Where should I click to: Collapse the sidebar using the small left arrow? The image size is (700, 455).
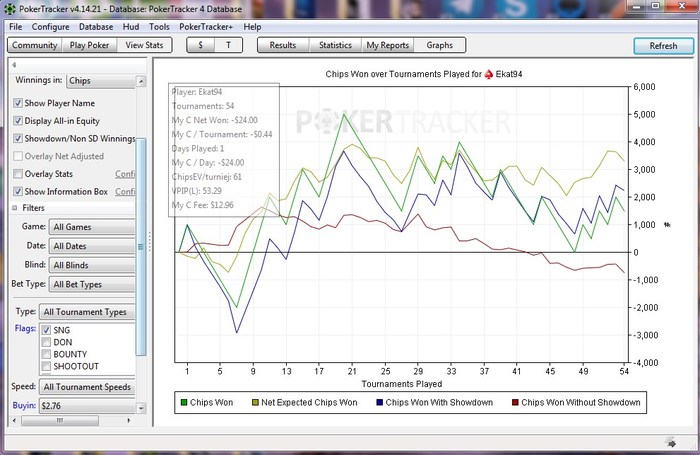[14, 65]
